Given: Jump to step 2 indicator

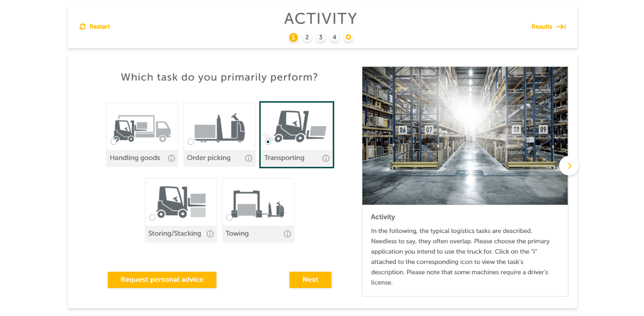Looking at the screenshot, I should point(307,37).
